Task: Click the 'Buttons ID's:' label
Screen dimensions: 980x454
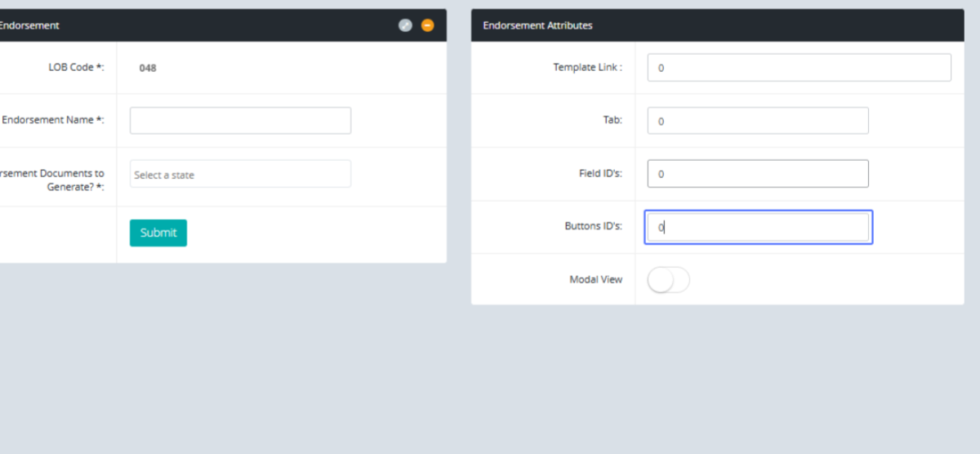Action: [593, 226]
